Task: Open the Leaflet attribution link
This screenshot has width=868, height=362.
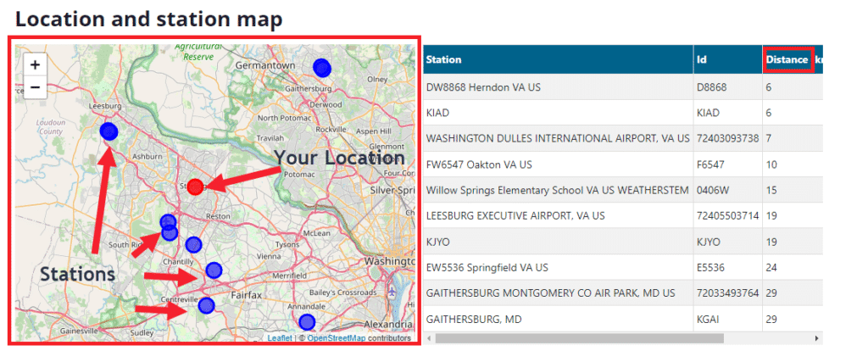Action: coord(280,338)
